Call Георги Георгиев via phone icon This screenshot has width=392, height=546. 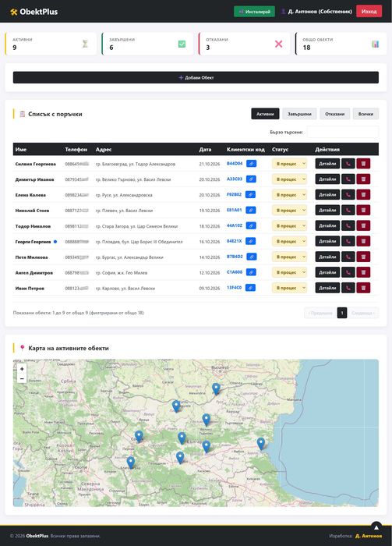click(x=348, y=241)
